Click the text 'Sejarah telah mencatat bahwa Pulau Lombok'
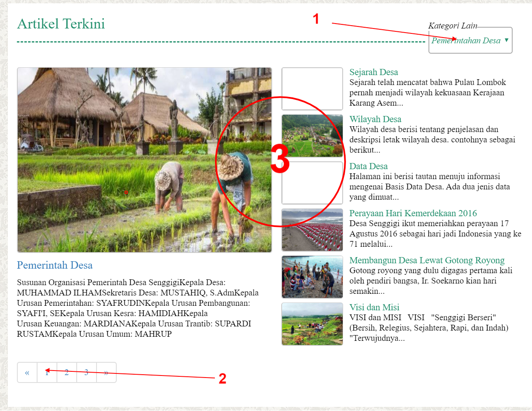The width and height of the screenshot is (532, 411). (428, 83)
